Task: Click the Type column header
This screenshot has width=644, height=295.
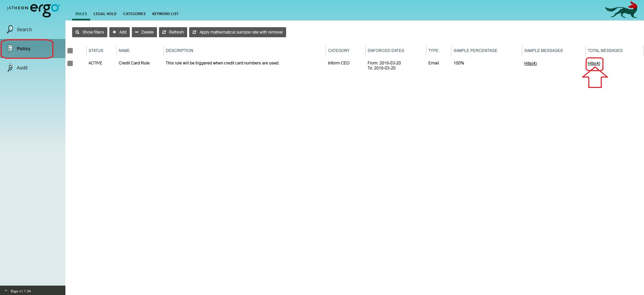Action: 434,51
